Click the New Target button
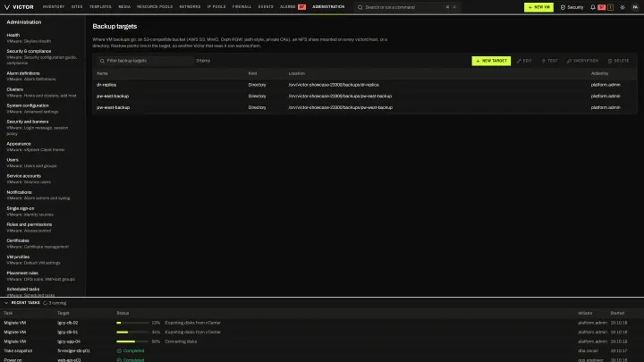Screen dimensions: 644x362 [491, 61]
